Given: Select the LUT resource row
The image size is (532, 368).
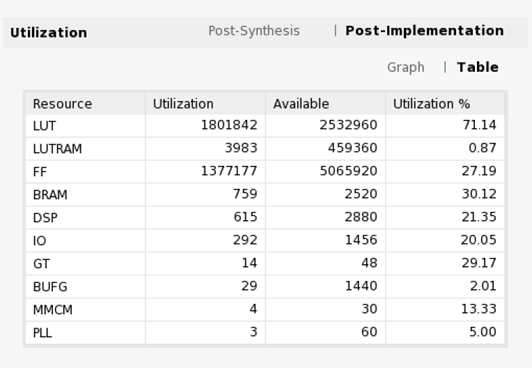Looking at the screenshot, I should [265, 126].
